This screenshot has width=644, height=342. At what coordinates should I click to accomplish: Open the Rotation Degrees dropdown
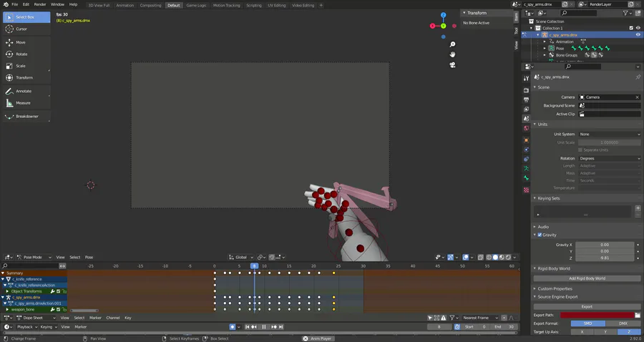point(610,158)
